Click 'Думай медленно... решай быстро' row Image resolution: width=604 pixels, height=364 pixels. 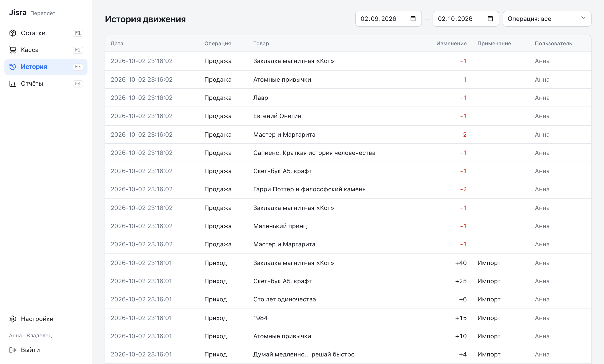348,354
